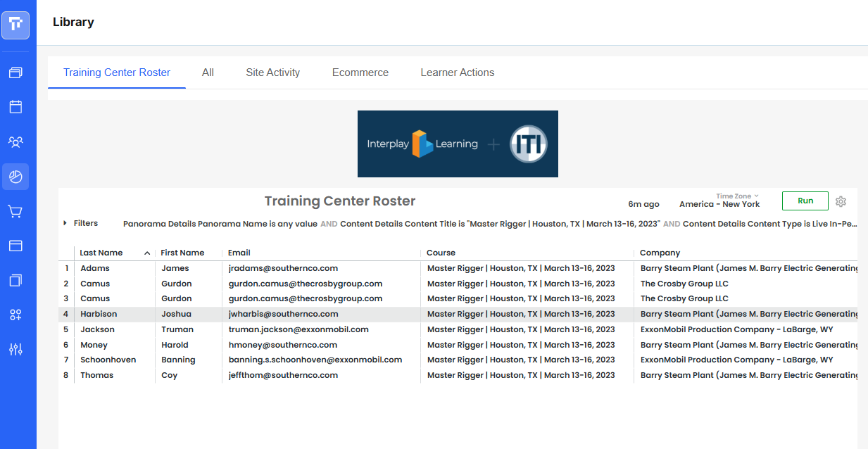Select email 'truman.jackson@exxonmobil.com'
The image size is (868, 449).
pyautogui.click(x=298, y=329)
